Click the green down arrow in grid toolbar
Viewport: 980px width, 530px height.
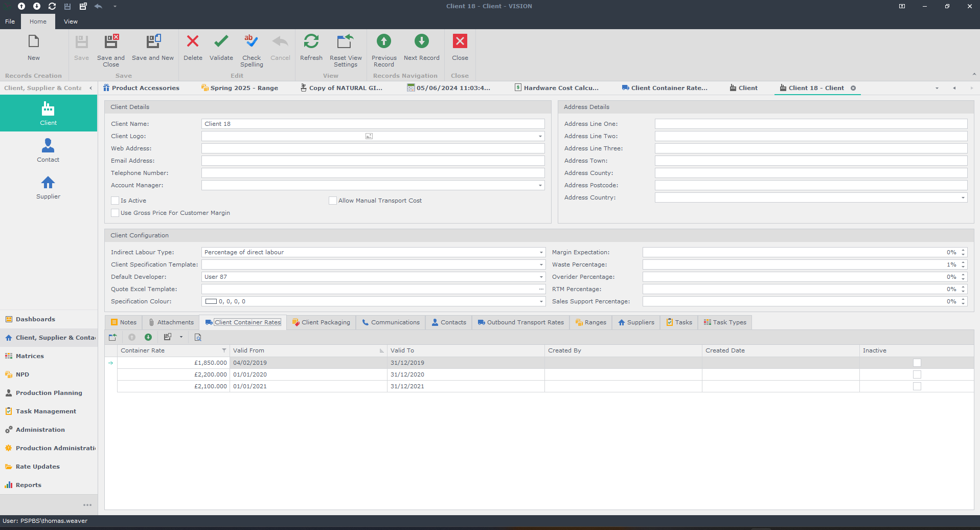148,337
